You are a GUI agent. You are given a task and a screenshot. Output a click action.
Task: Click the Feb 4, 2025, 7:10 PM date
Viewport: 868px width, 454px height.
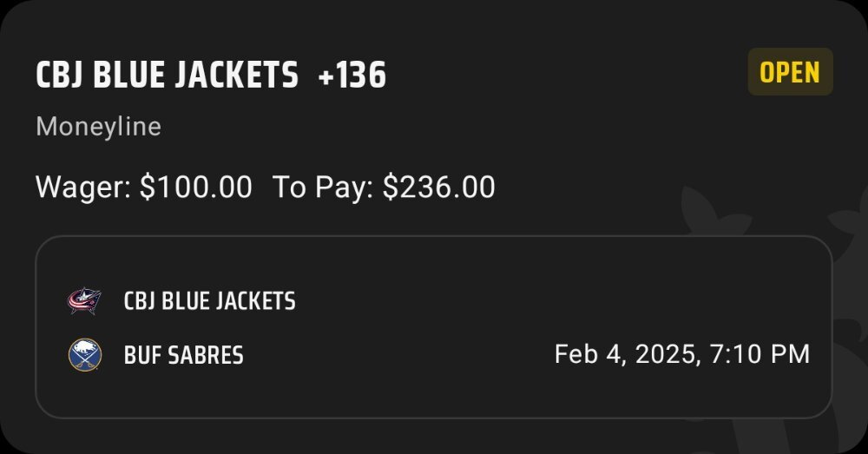pyautogui.click(x=682, y=354)
